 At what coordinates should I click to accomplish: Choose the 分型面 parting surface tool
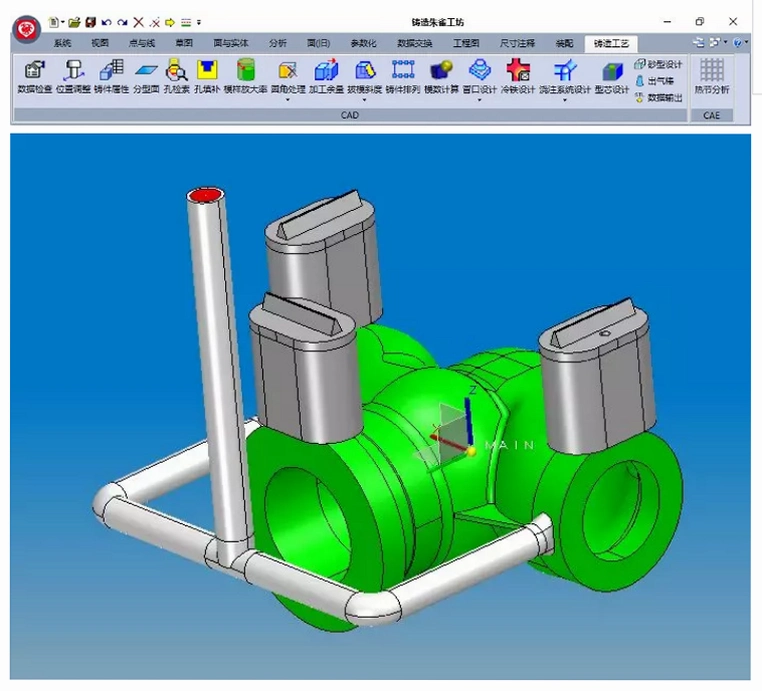coord(146,76)
